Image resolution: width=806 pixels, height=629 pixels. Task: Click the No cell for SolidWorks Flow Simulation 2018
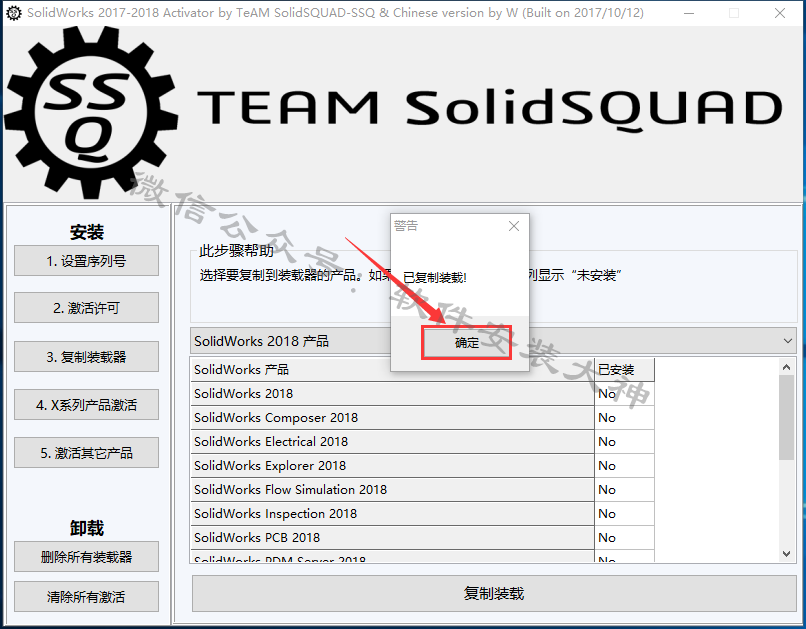click(x=624, y=490)
